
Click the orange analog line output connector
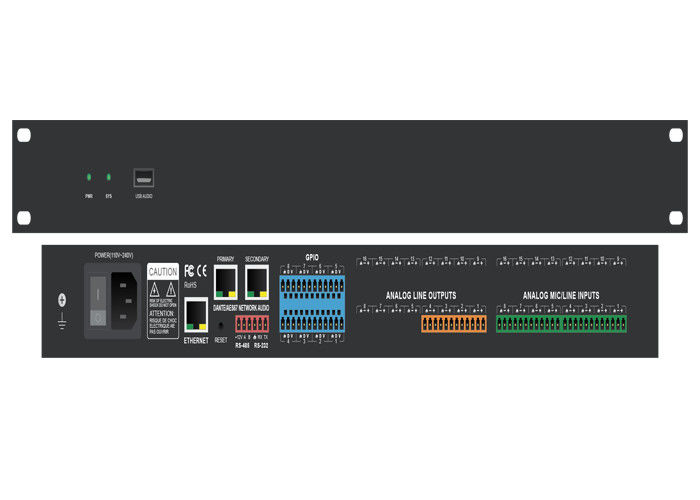click(x=452, y=325)
